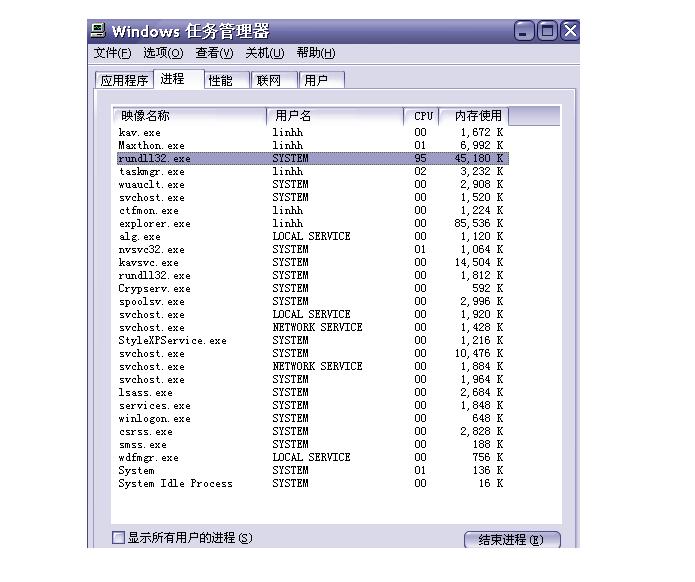Select the ctfmon.exe process
This screenshot has width=695, height=582.
click(x=313, y=211)
